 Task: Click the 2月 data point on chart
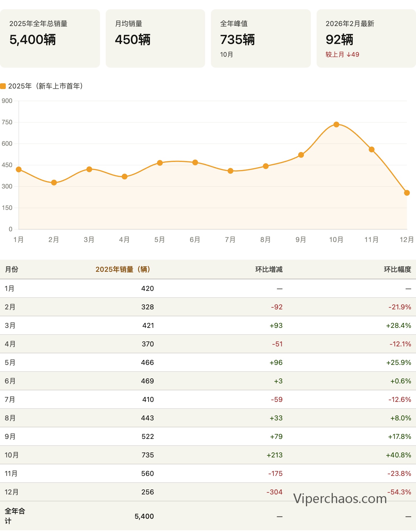pyautogui.click(x=54, y=182)
